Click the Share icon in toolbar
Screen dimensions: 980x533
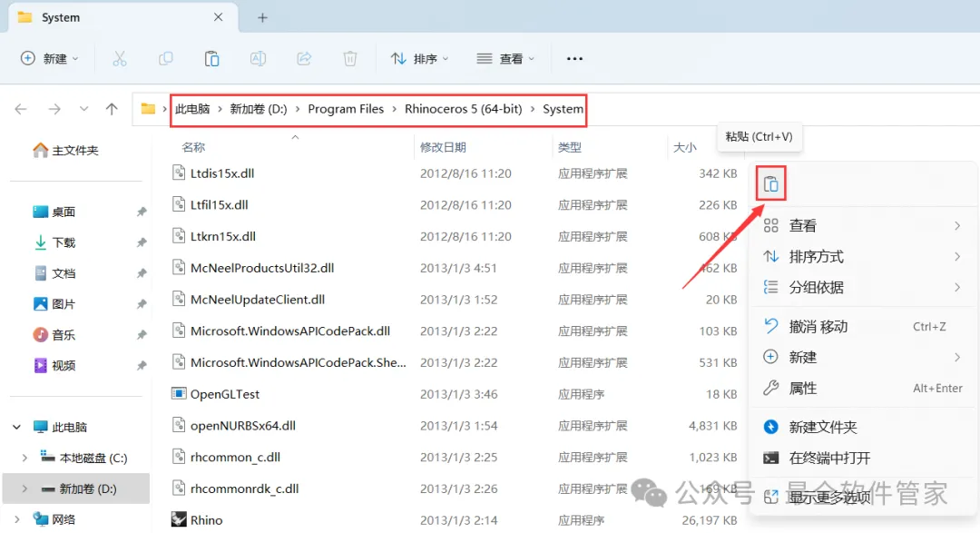[x=304, y=59]
